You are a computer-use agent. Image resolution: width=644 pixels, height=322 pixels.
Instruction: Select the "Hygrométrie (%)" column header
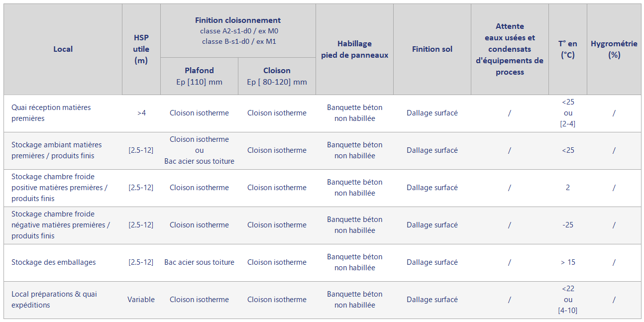[x=614, y=49]
